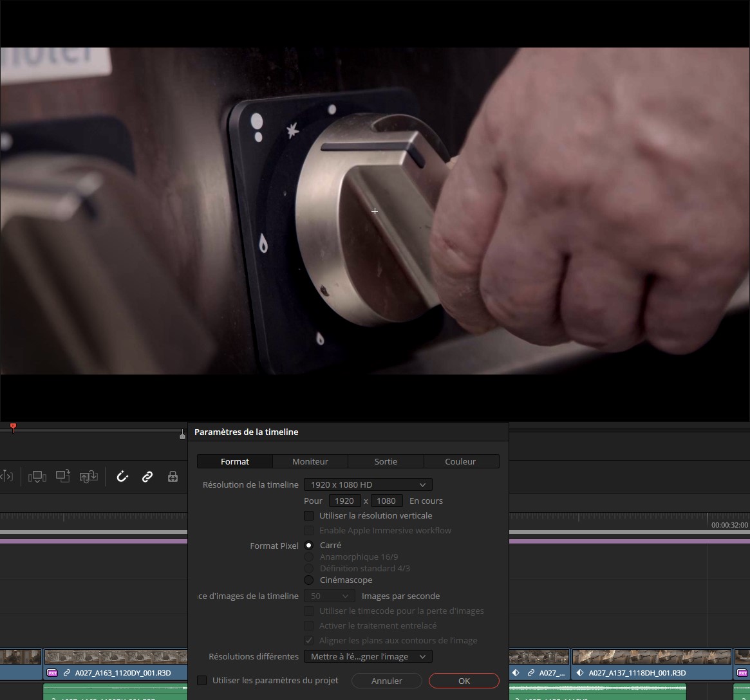Image resolution: width=750 pixels, height=700 pixels.
Task: Select the Cinémascope pixel format
Action: [x=309, y=580]
